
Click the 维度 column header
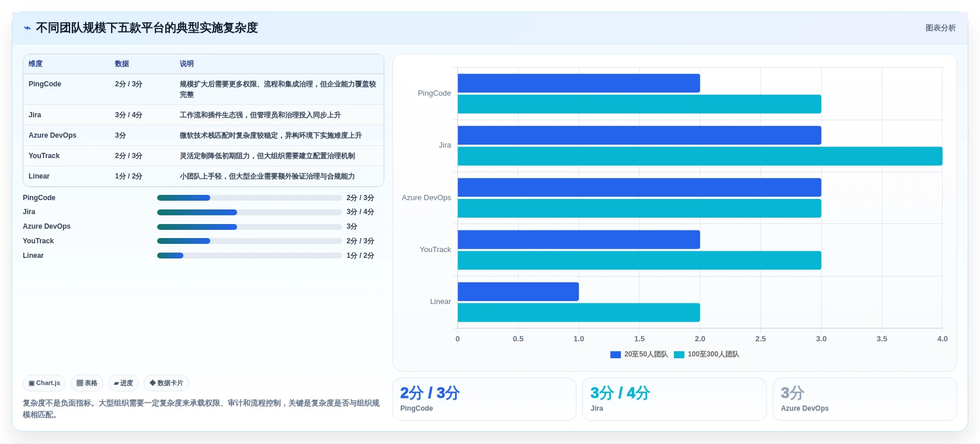[x=36, y=64]
